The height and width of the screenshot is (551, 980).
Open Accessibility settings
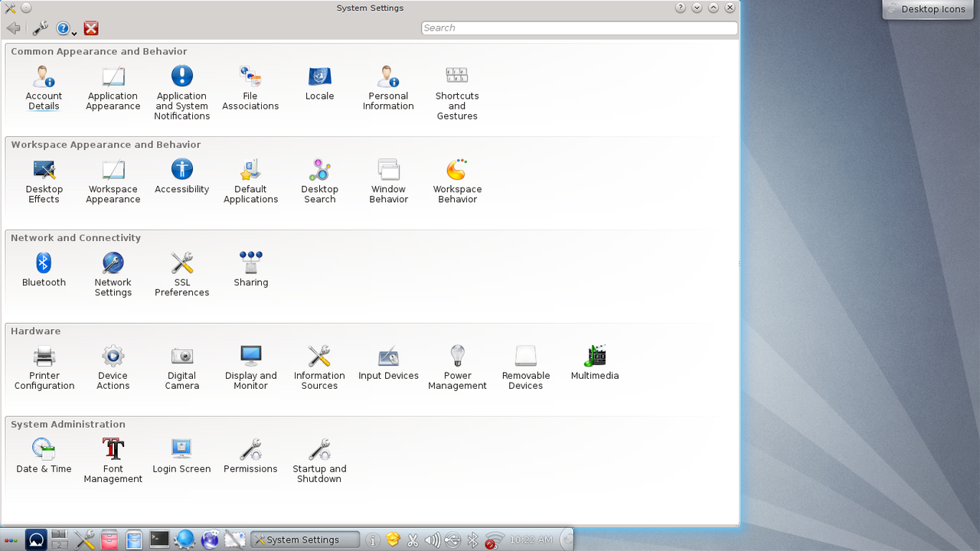pos(181,177)
